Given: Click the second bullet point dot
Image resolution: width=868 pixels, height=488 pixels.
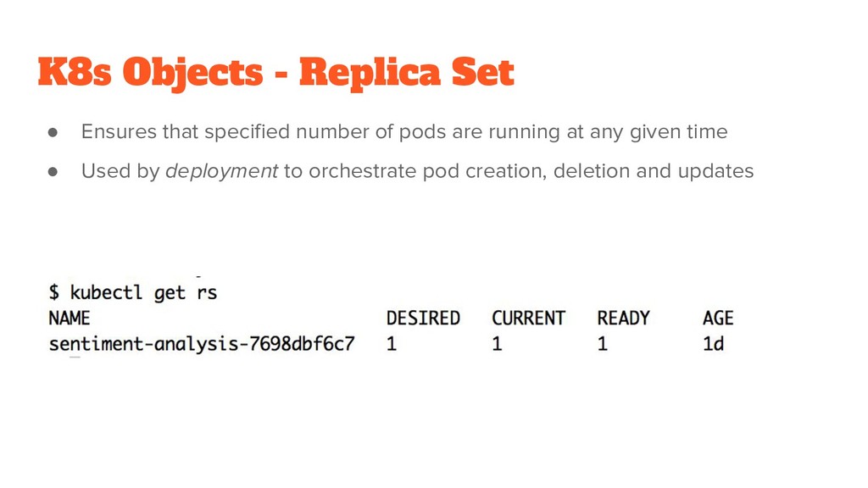Looking at the screenshot, I should pos(53,171).
